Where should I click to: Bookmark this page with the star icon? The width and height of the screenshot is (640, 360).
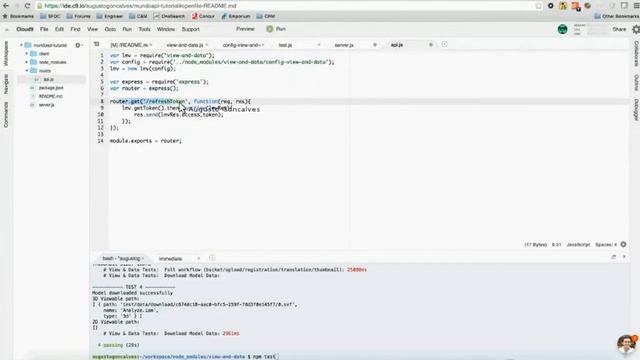tap(538, 6)
